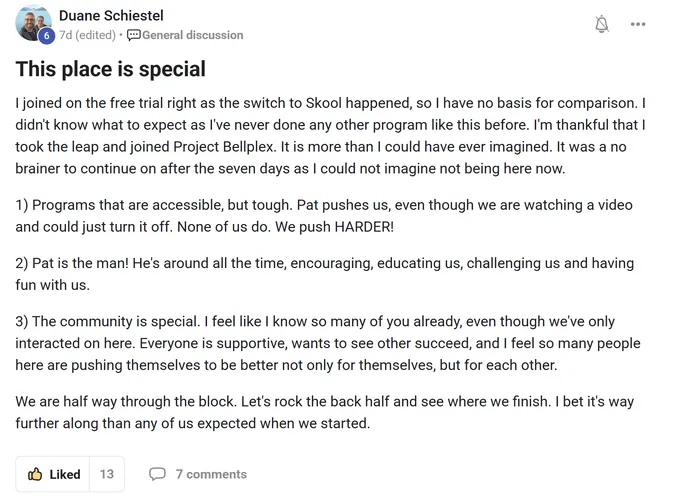Open the Duane Schiestel author name link
Image resolution: width=680 pixels, height=499 pixels.
(x=111, y=16)
